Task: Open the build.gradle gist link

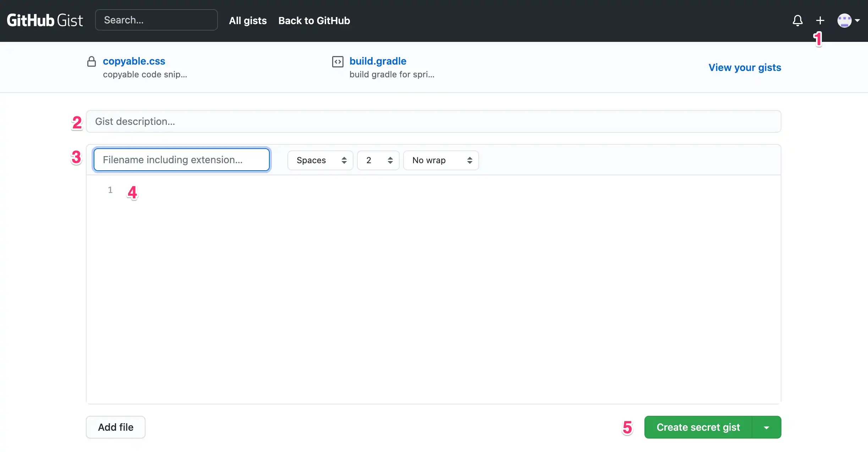Action: click(378, 61)
